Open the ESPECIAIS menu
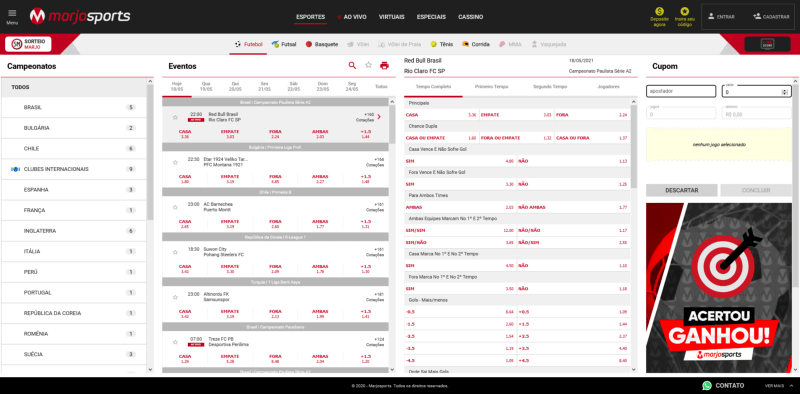This screenshot has width=800, height=394. (431, 17)
